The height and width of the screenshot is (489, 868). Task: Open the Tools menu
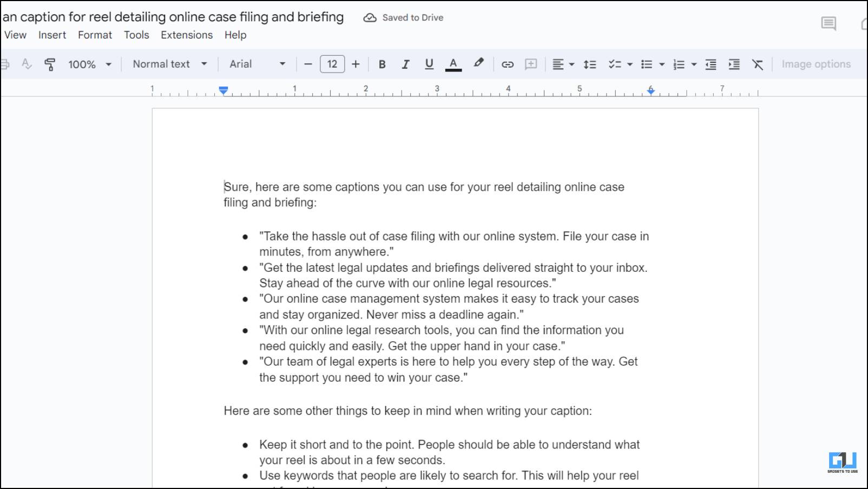[136, 35]
